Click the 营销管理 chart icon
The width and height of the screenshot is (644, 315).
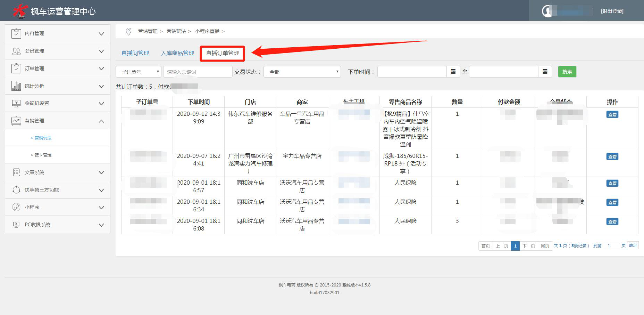click(x=16, y=121)
